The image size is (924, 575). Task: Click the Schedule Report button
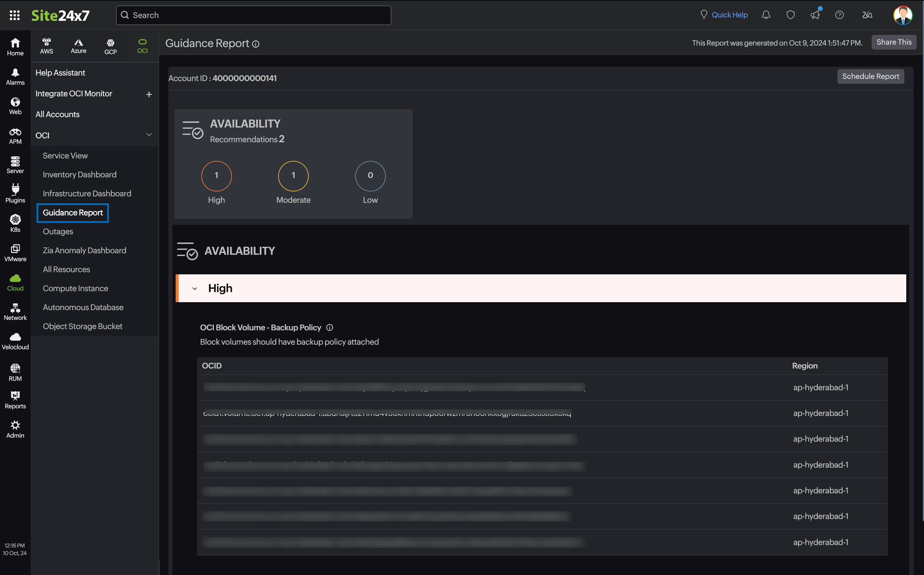(870, 76)
